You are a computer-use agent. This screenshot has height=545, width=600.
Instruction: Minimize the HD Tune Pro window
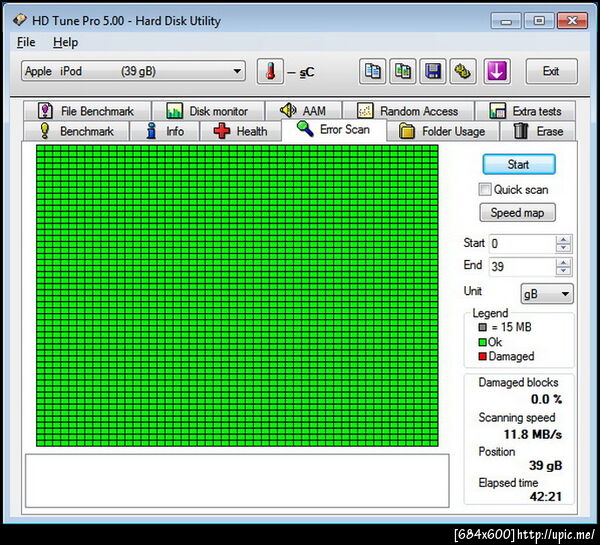(506, 21)
